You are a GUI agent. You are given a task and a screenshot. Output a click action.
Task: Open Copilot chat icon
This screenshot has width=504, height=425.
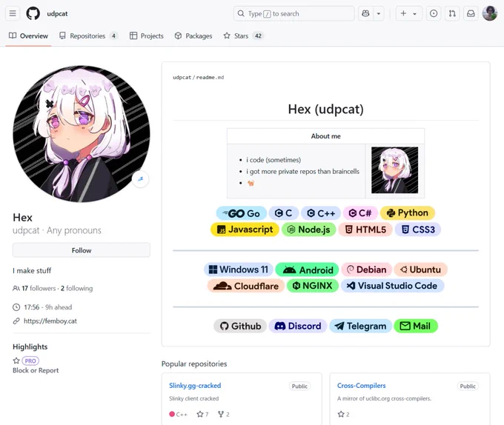click(366, 13)
